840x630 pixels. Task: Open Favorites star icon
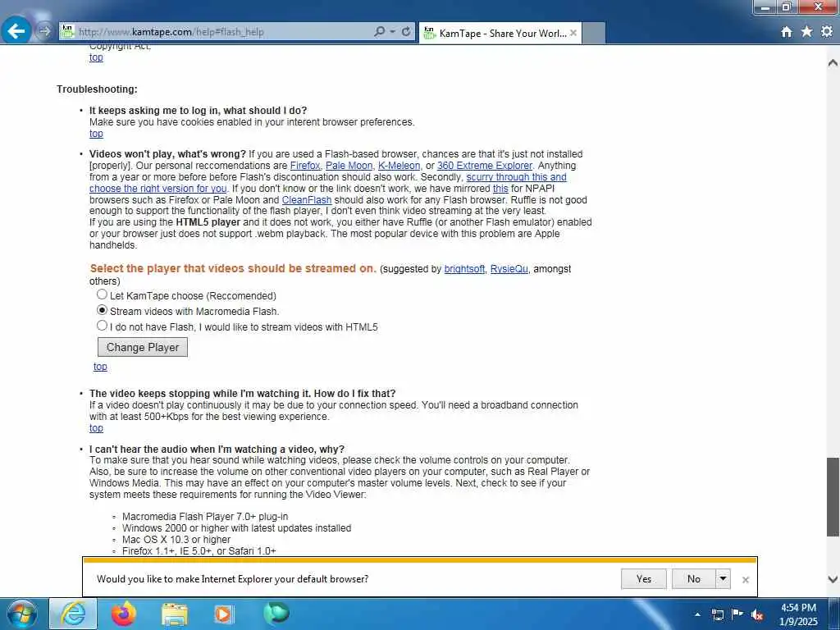coord(806,32)
